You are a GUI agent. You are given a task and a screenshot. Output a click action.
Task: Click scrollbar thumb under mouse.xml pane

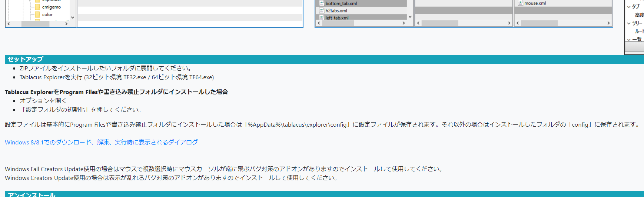coord(539,23)
